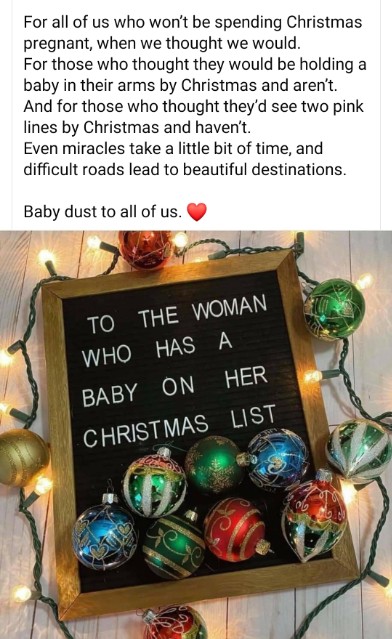The height and width of the screenshot is (639, 392).
Task: Click the red ornament above the wooden frame
Action: coord(146,249)
